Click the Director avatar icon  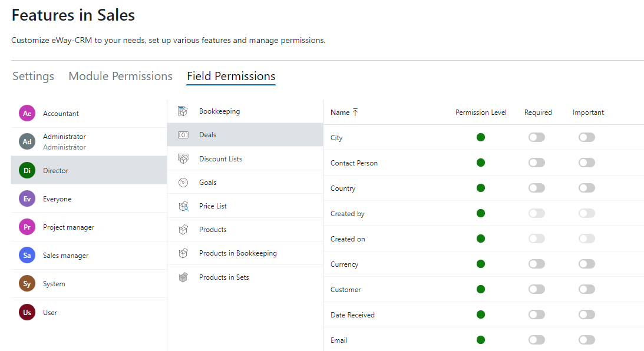pos(27,170)
